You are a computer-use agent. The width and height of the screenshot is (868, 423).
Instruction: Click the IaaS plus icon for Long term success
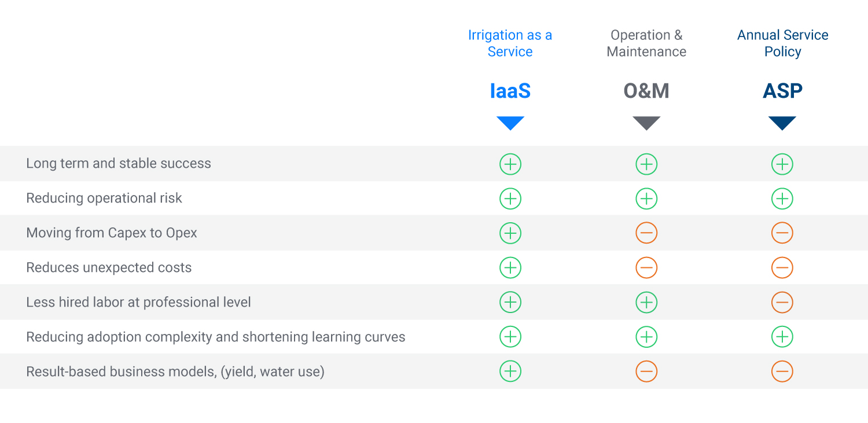[x=510, y=164]
